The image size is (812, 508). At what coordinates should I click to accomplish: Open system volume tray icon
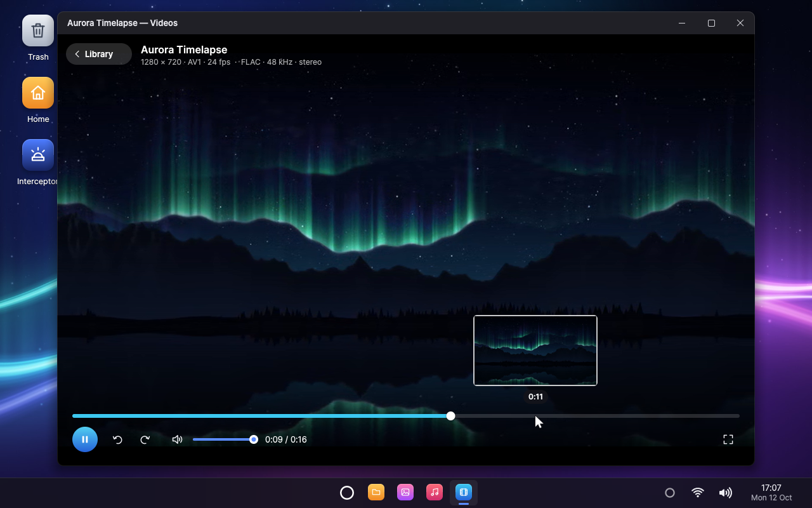point(726,493)
